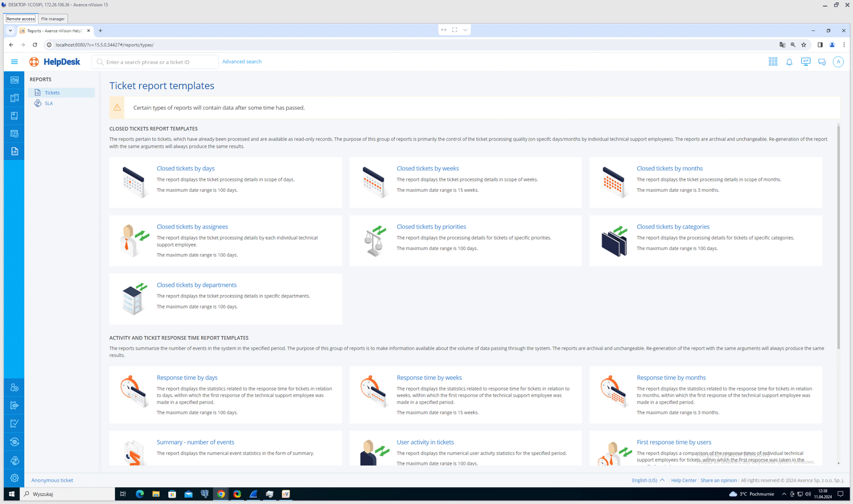Click the notifications bell icon
This screenshot has height=504, width=853.
coord(789,62)
